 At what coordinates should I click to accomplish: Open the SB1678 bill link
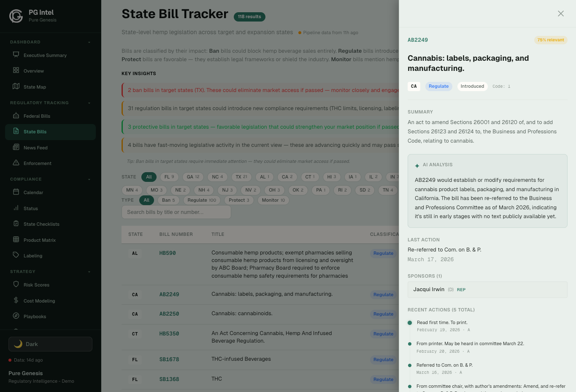click(169, 360)
